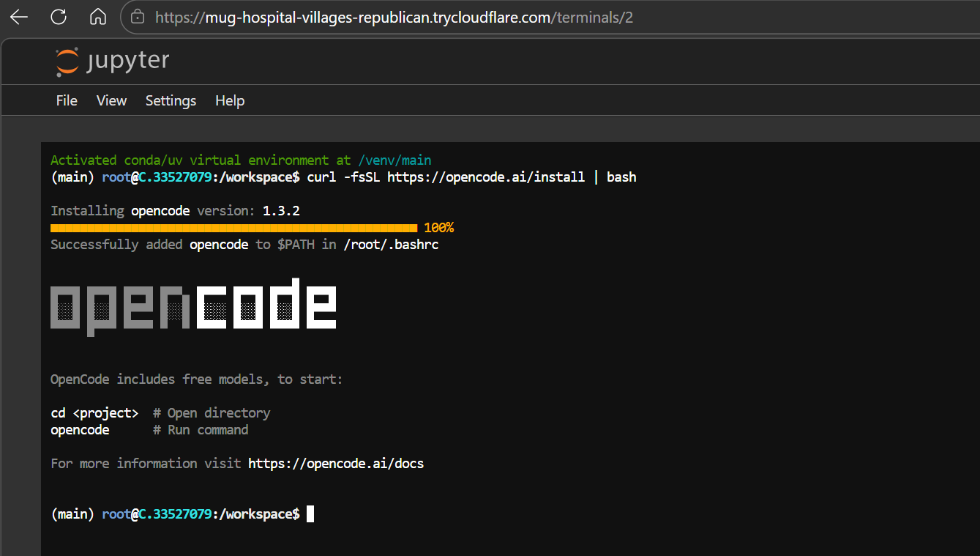Reload the page with refresh icon

[59, 17]
